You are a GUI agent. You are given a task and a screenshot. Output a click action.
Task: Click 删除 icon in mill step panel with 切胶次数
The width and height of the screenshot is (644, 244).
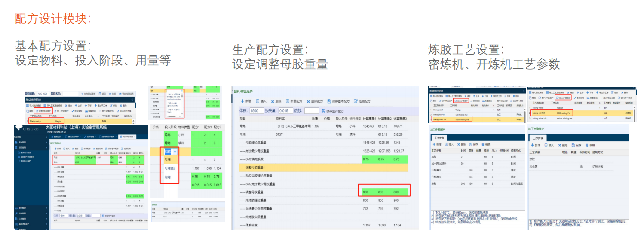click(x=559, y=145)
